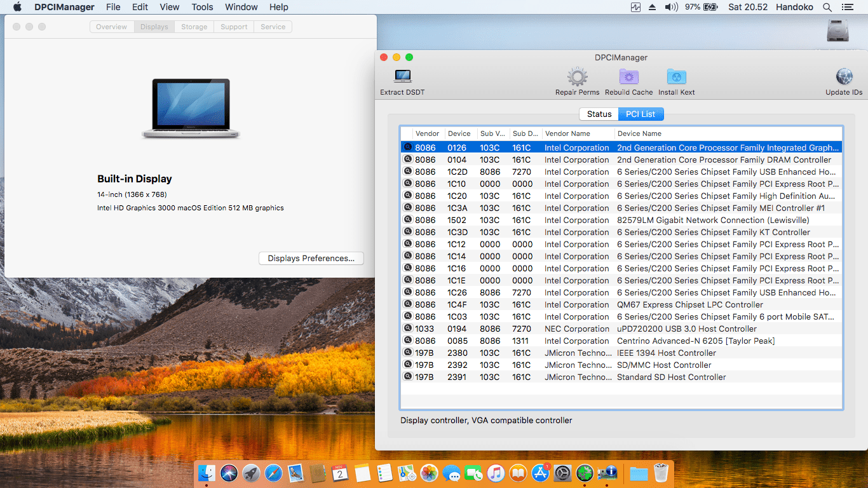Launch FaceTime from the Dock
Viewport: 868px width, 488px height.
point(473,473)
